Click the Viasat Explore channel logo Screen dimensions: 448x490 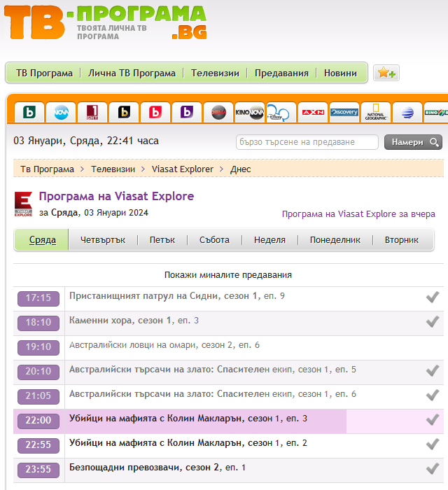pos(23,204)
